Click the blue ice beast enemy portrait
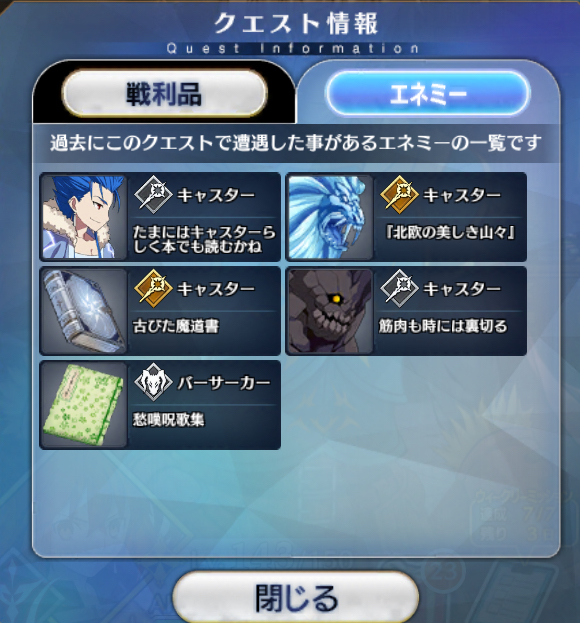The image size is (580, 623). (x=329, y=217)
